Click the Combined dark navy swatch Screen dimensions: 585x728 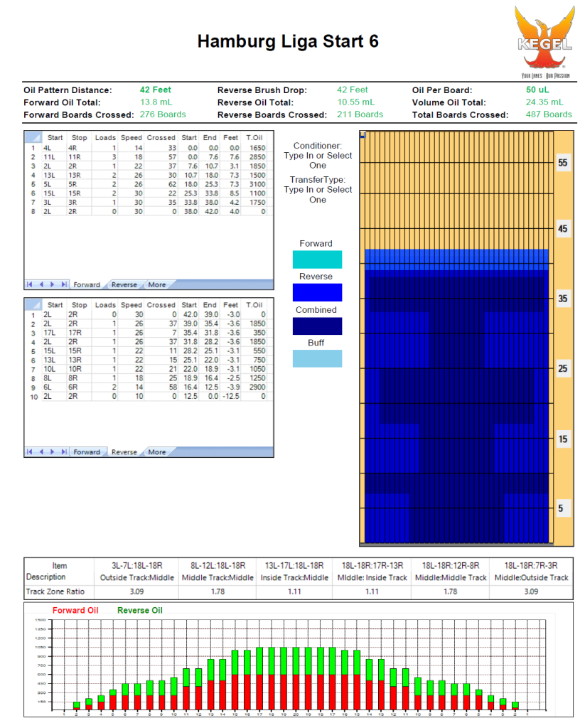pos(317,326)
